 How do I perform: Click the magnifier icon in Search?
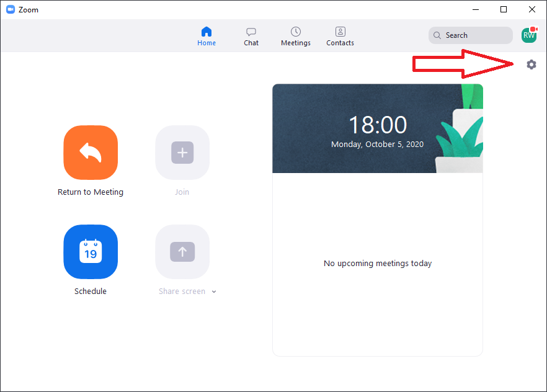click(437, 35)
